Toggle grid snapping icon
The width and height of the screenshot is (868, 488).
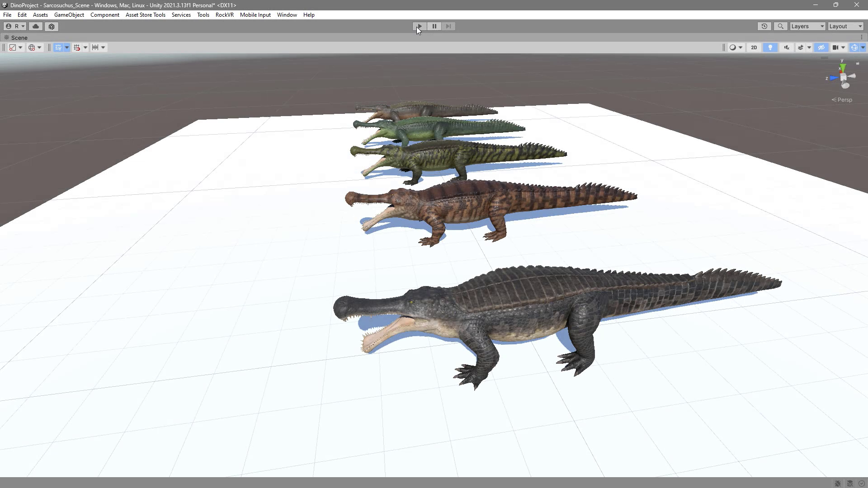[x=77, y=47]
